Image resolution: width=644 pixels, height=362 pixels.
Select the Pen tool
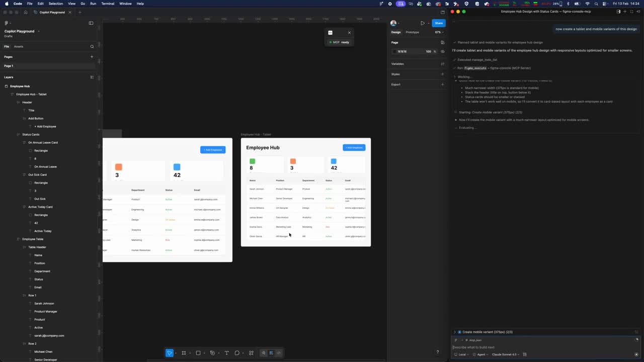tap(212, 353)
